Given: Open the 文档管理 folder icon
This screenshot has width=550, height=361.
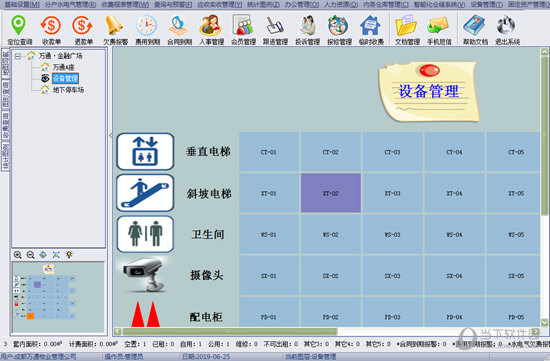Looking at the screenshot, I should [x=407, y=29].
